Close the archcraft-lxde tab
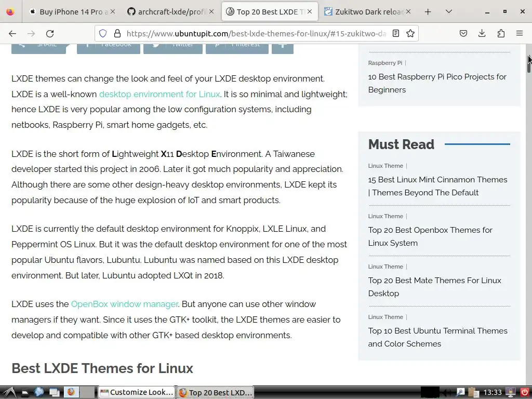The image size is (532, 399). (211, 11)
